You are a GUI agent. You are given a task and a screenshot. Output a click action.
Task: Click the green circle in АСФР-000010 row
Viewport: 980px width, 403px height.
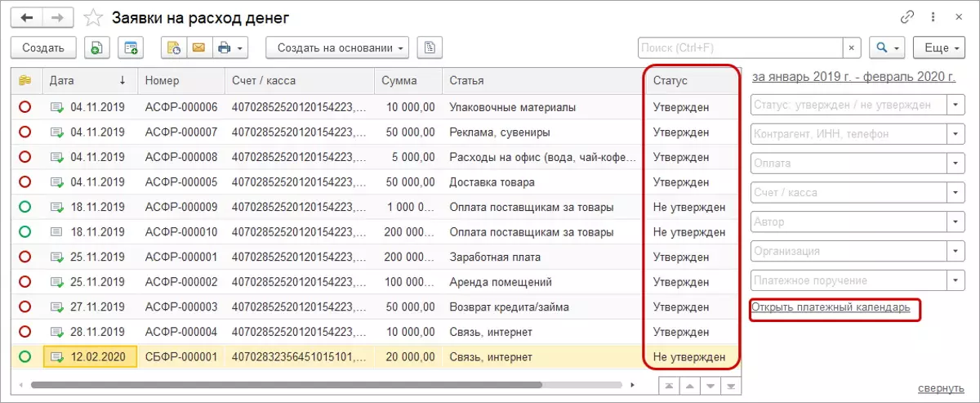click(24, 232)
